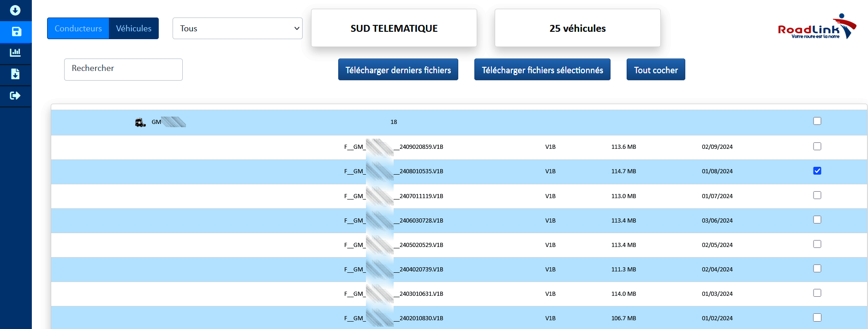The image size is (868, 329).
Task: Click the 114.0 MB size cell
Action: [623, 294]
